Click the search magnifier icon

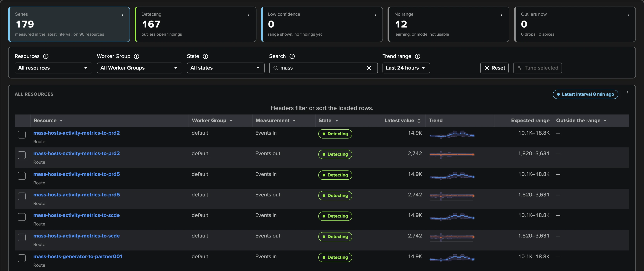coord(276,68)
